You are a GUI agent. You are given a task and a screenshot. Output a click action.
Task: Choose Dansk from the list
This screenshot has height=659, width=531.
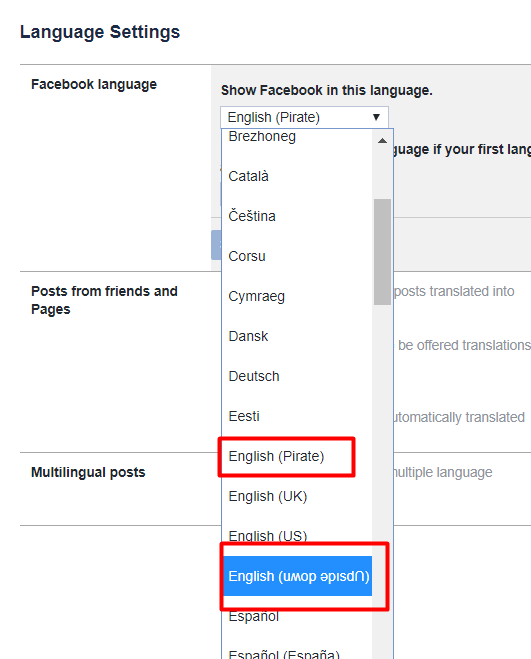pos(297,336)
